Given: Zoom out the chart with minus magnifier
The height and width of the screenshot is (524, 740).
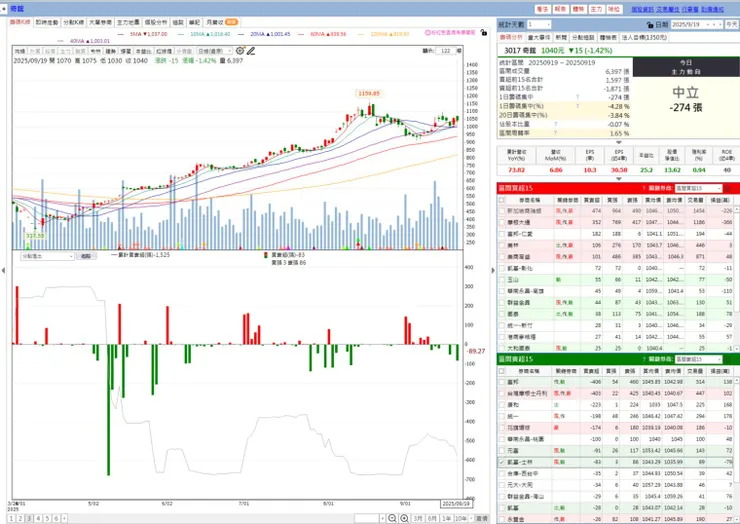Looking at the screenshot, I should pyautogui.click(x=392, y=518).
